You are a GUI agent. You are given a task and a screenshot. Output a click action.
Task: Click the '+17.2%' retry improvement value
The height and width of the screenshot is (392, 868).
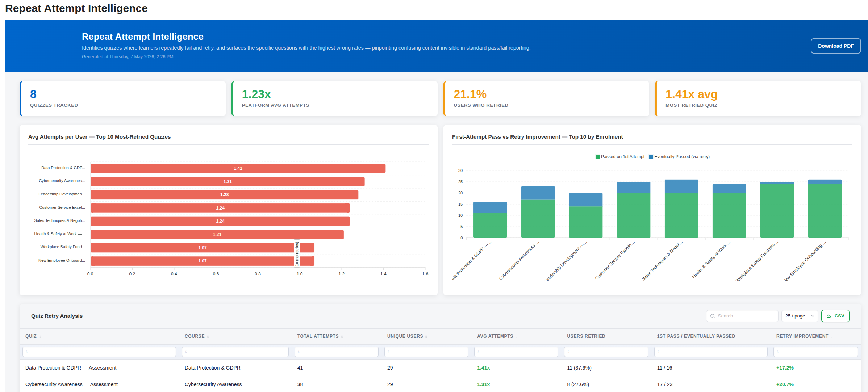(785, 368)
